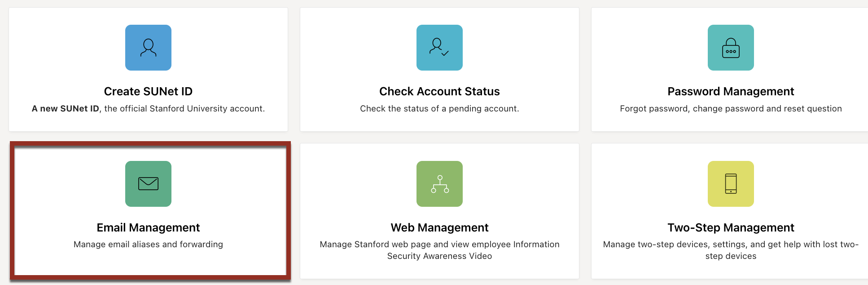868x285 pixels.
Task: Select the Password Management padlock icon
Action: 730,48
